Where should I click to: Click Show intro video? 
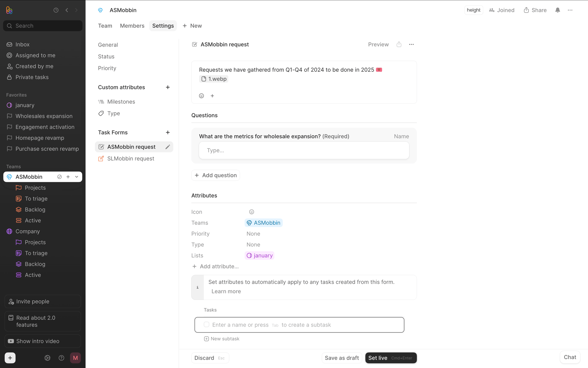[x=43, y=341]
